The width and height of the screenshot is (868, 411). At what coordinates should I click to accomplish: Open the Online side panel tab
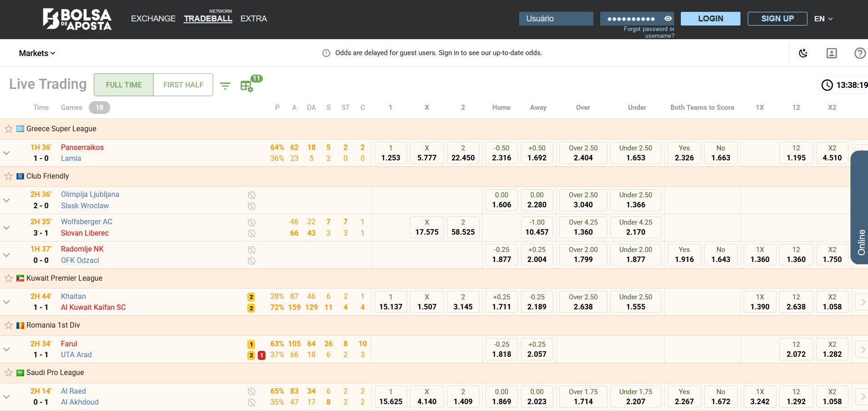pos(861,241)
